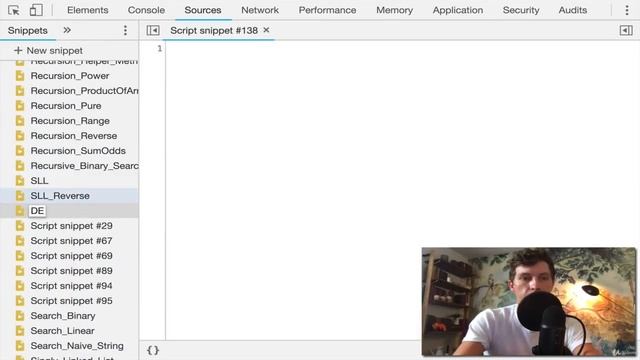Open the Recursive_Binary_Searc snippet
640x360 pixels.
point(84,166)
